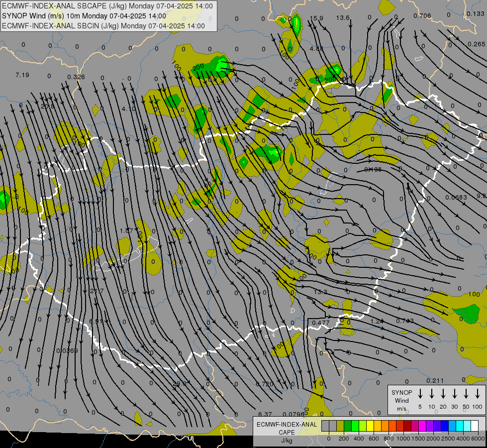This screenshot has height=448, width=487.
Task: Click the 30 m/s wind arrow in the SYNOP Wind legend
Action: point(454,393)
